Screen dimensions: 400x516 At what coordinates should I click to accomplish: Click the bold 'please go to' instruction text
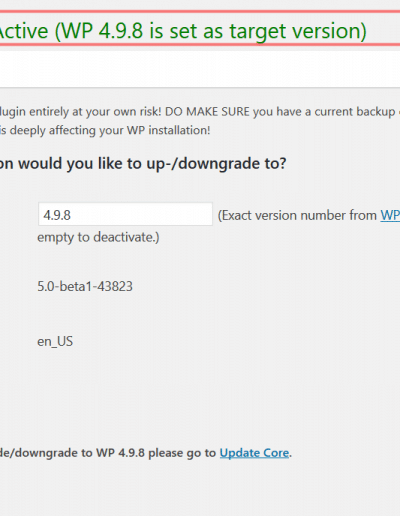click(x=182, y=453)
